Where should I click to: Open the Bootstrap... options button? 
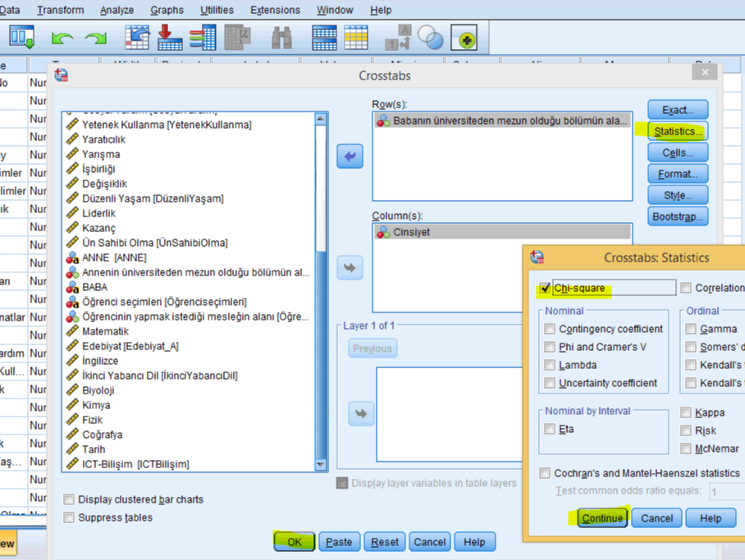(677, 216)
